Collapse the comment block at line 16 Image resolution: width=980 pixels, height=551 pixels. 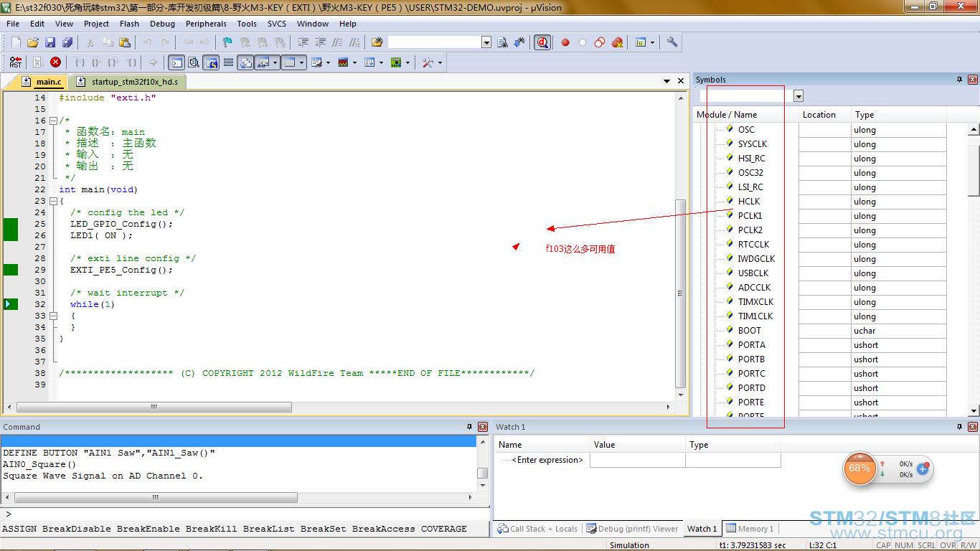pyautogui.click(x=53, y=121)
